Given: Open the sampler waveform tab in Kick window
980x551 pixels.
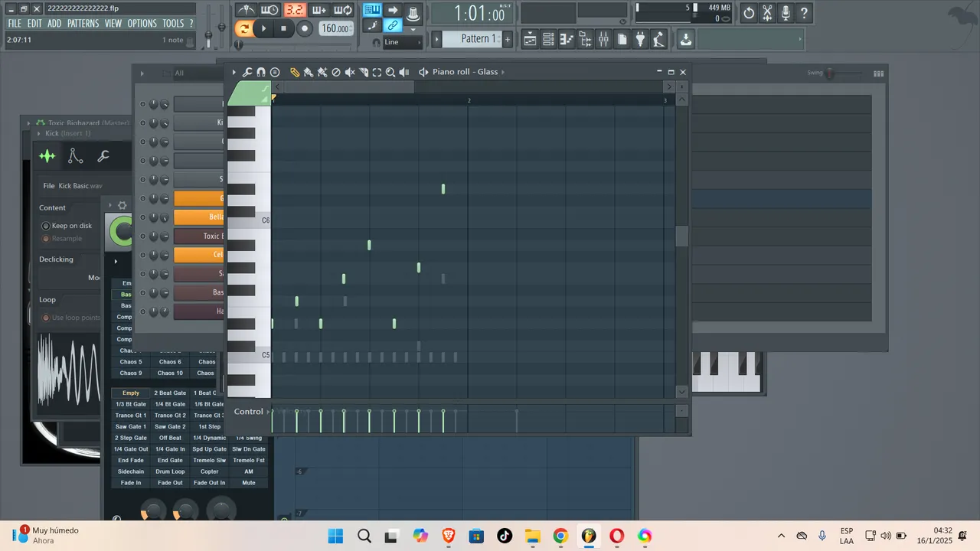Looking at the screenshot, I should coord(47,156).
